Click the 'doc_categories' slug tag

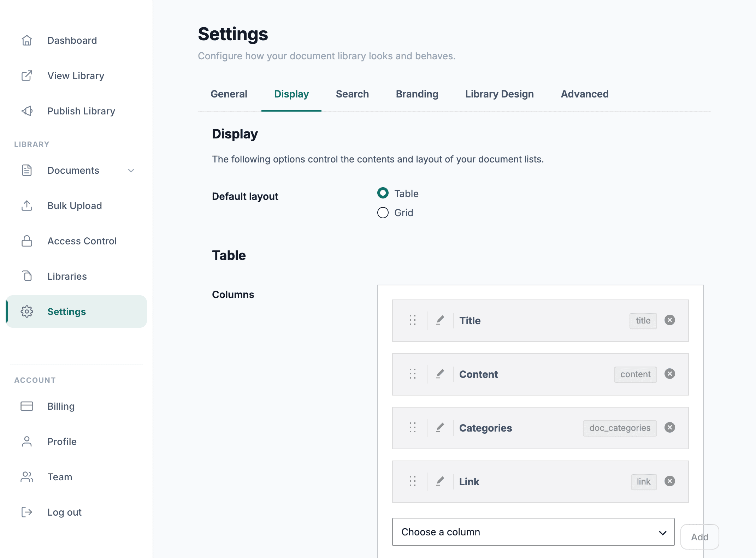coord(620,428)
